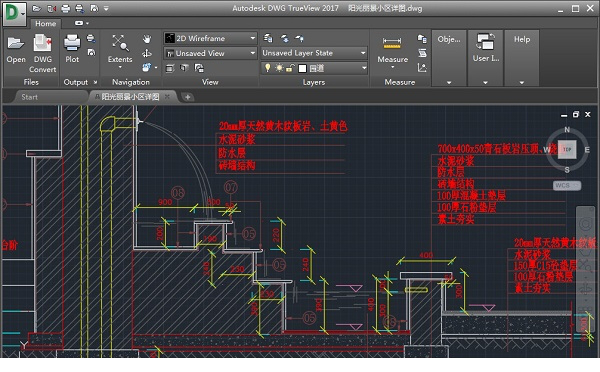Open the WCS coordinate system dropdown
Viewport: 600px width, 372px height.
point(567,185)
